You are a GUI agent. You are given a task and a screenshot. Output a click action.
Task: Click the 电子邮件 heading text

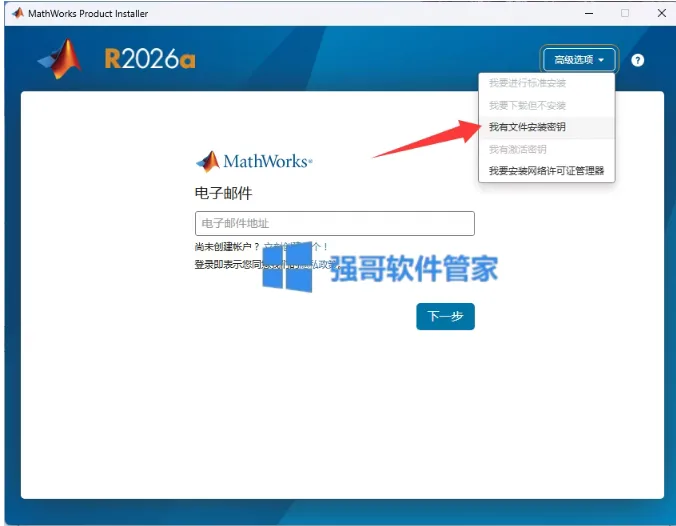pyautogui.click(x=223, y=193)
